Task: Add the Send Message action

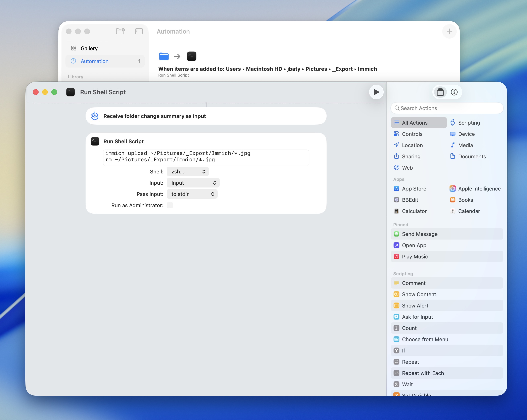Action: 447,234
